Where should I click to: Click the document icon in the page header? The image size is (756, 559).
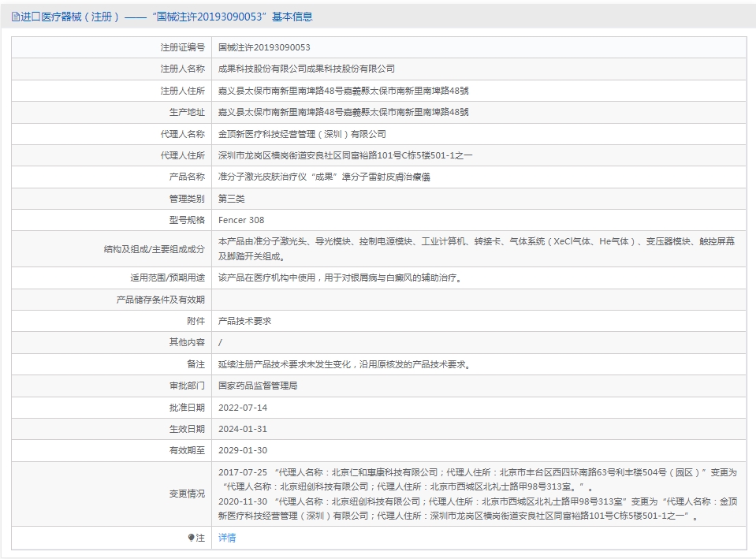click(x=15, y=17)
